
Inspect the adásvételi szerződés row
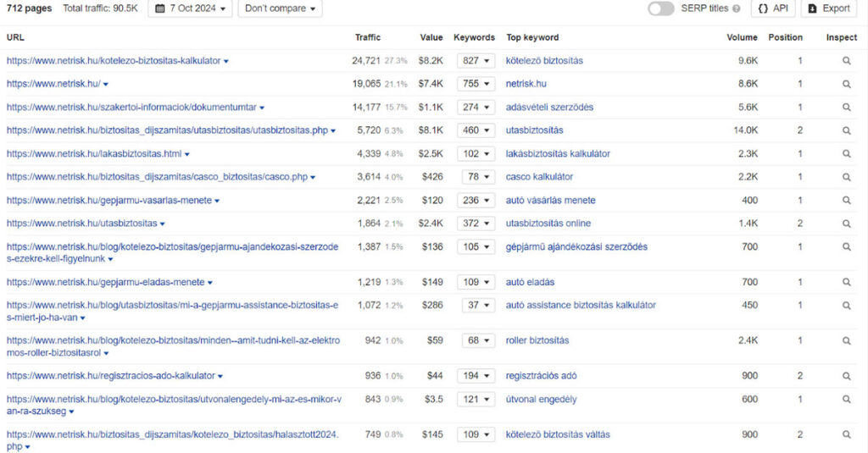click(847, 108)
